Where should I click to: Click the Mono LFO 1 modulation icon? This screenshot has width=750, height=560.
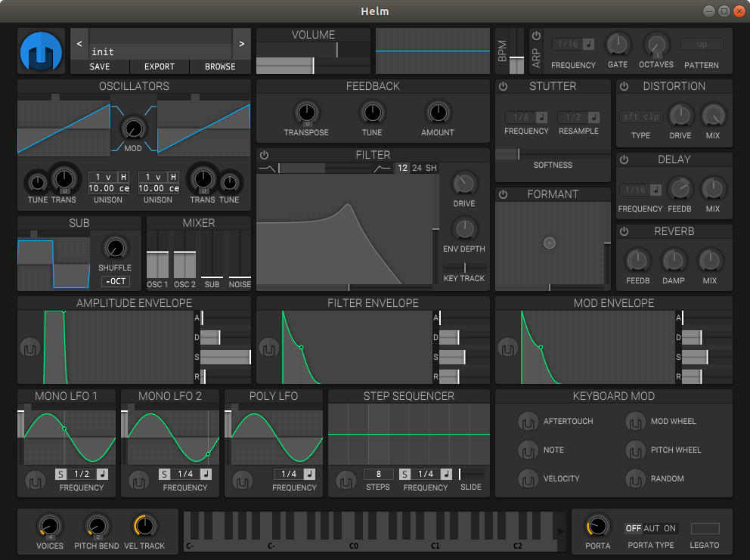click(x=35, y=481)
